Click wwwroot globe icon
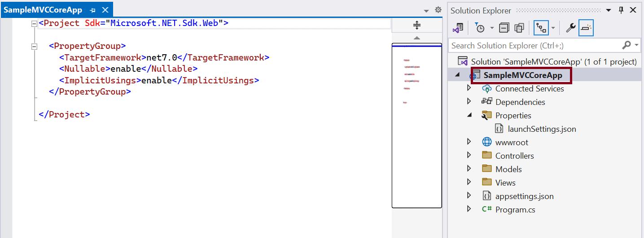 pos(486,142)
